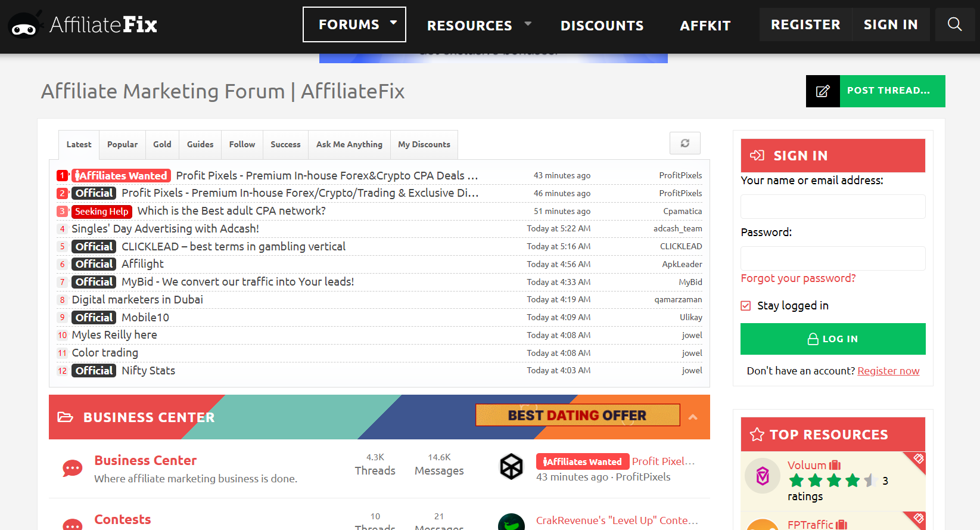
Task: Switch to the Popular tab
Action: coord(122,144)
